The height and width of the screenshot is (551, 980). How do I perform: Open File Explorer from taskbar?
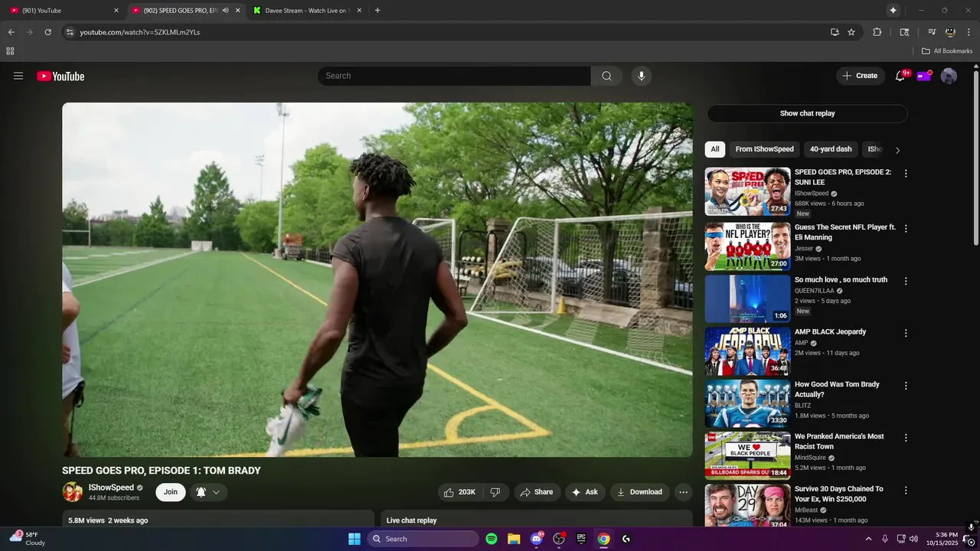pos(514,539)
